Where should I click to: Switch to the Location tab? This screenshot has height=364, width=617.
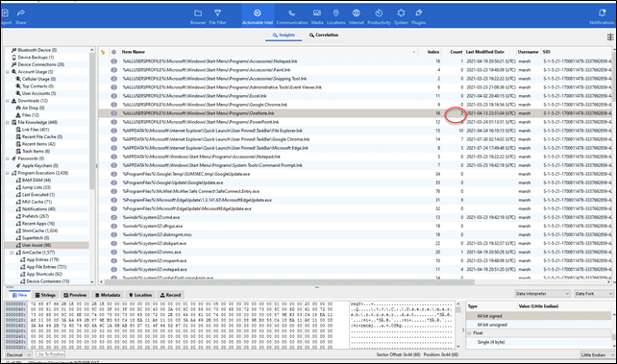pyautogui.click(x=140, y=295)
